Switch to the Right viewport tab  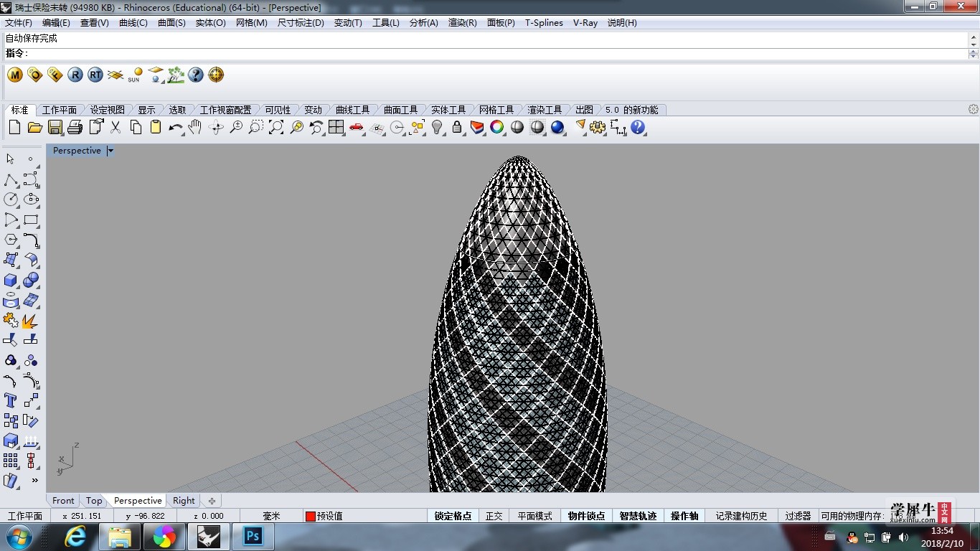[x=184, y=501]
